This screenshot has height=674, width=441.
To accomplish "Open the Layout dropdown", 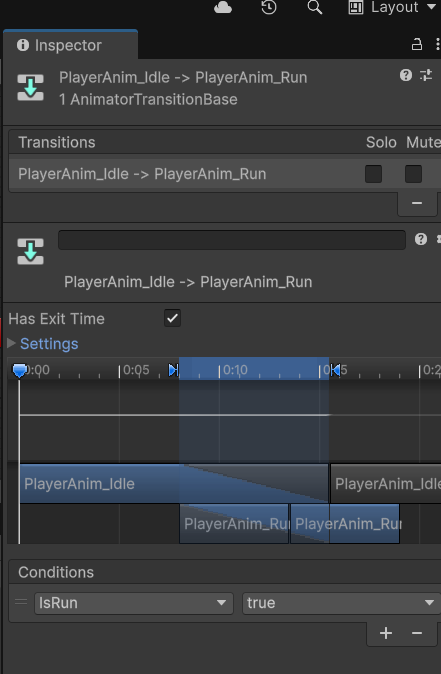I will tap(392, 7).
